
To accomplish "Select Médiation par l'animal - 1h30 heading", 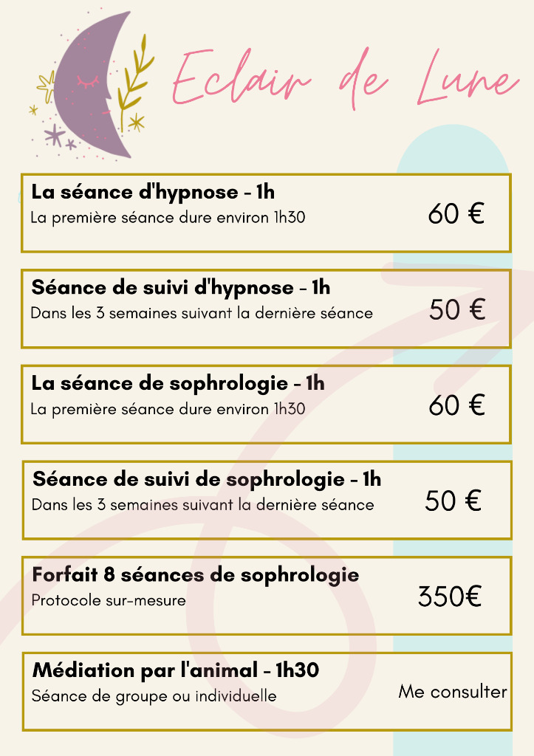I will pos(176,670).
